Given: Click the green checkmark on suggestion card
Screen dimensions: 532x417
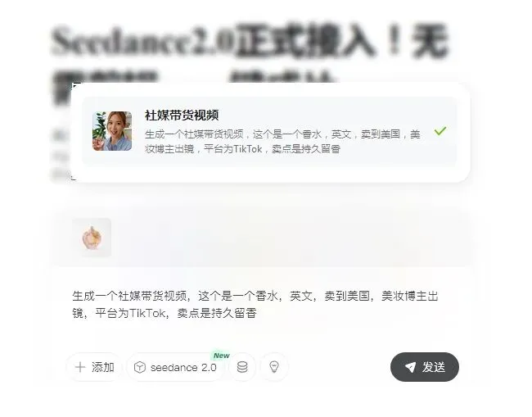Looking at the screenshot, I should tap(440, 131).
